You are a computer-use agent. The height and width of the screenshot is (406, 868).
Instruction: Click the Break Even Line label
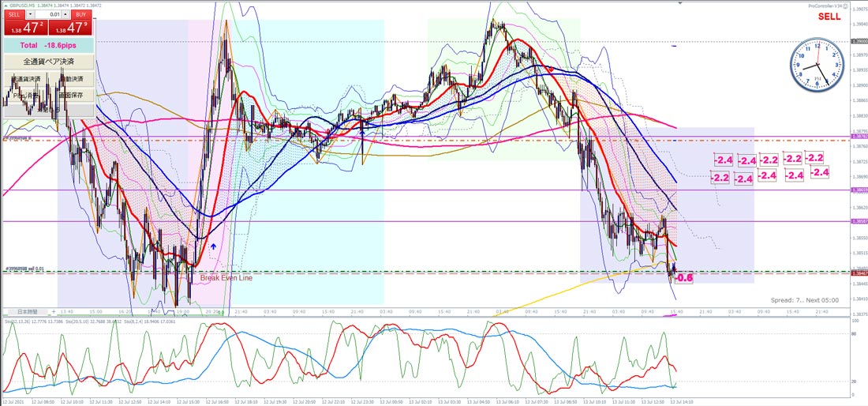tap(226, 278)
